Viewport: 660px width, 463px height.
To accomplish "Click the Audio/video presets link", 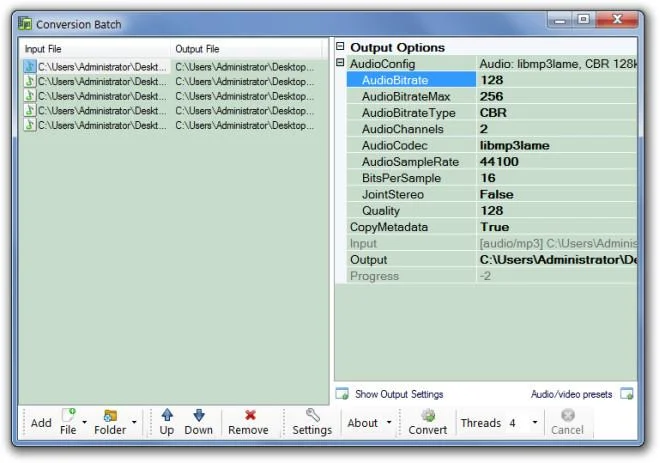I will 572,394.
